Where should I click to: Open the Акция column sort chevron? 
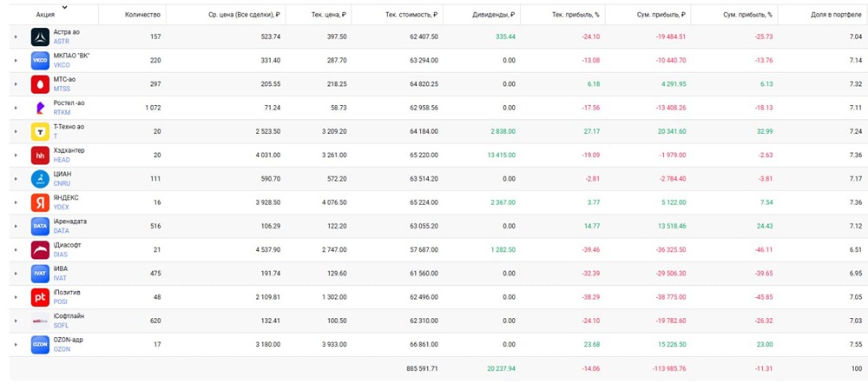65,7
